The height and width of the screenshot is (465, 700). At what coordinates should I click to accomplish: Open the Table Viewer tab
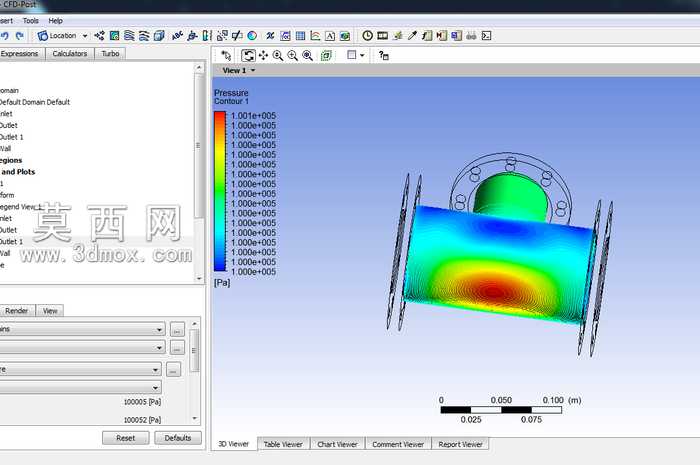(x=283, y=444)
